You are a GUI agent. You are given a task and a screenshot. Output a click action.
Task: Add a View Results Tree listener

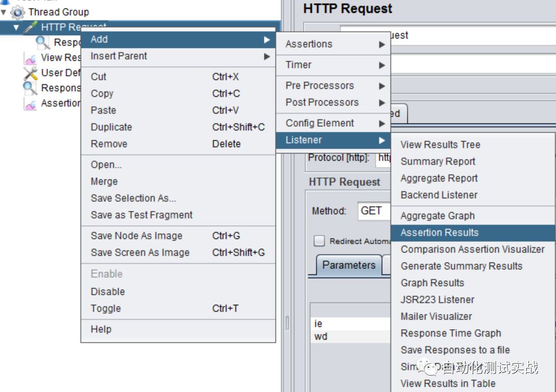pos(473,145)
